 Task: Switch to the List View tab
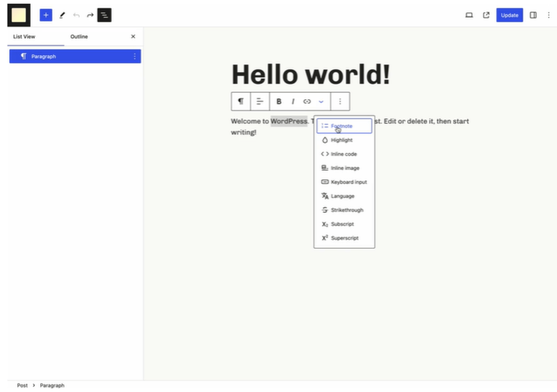tap(24, 37)
